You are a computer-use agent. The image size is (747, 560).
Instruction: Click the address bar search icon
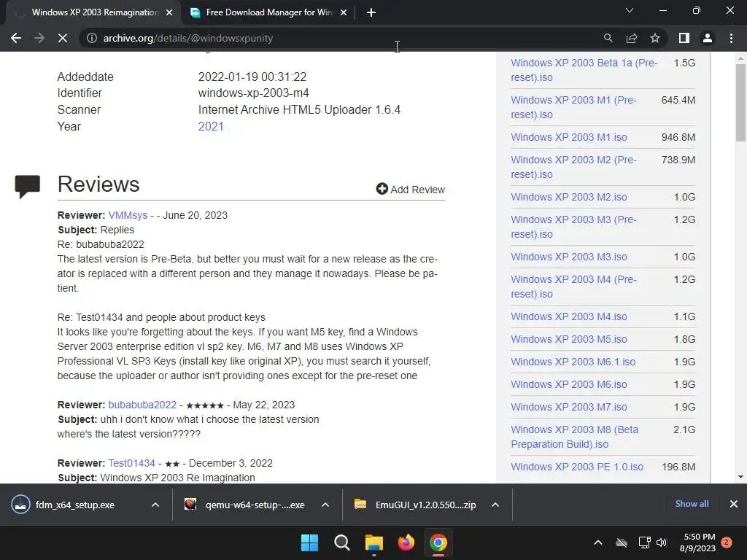click(608, 38)
